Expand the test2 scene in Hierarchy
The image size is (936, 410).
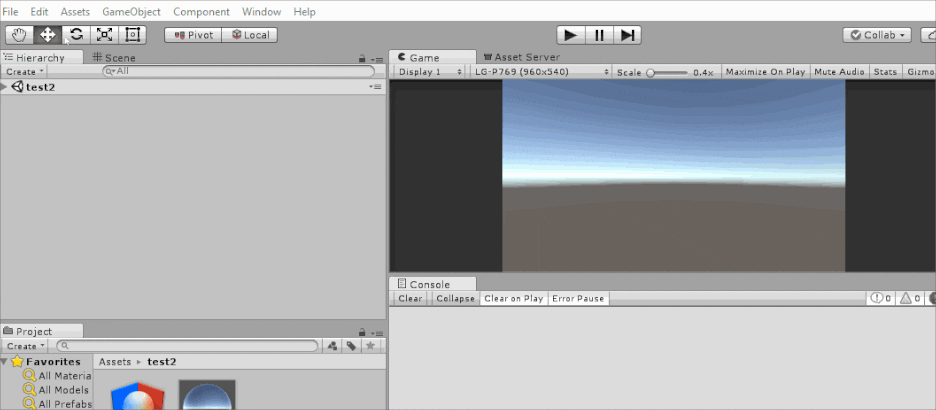[6, 87]
